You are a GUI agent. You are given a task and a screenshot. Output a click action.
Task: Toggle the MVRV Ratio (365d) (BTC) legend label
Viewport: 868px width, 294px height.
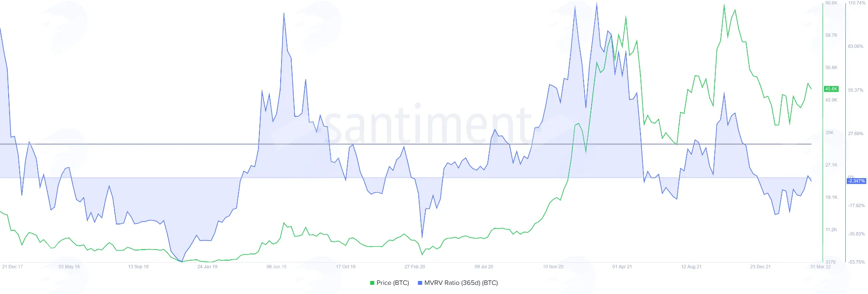[461, 283]
